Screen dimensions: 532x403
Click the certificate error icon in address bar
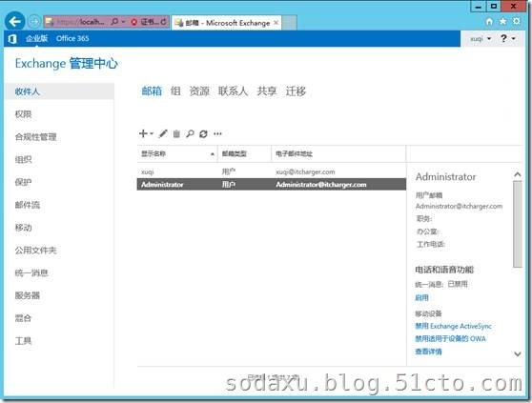pos(134,22)
